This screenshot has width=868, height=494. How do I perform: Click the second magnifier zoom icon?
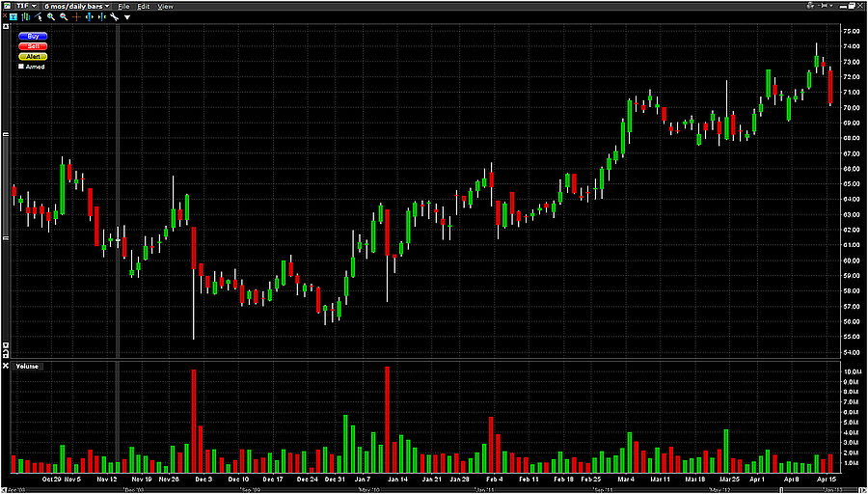(64, 16)
